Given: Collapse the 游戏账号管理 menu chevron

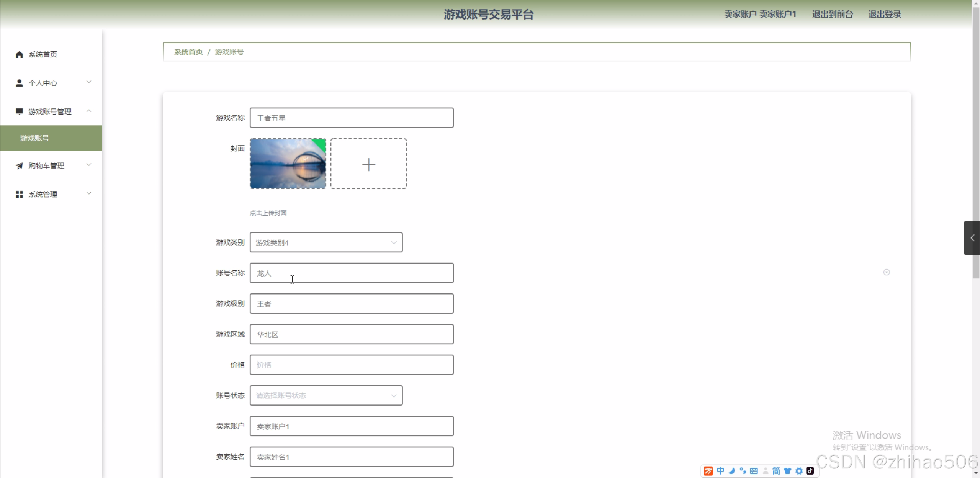Looking at the screenshot, I should click(x=89, y=111).
